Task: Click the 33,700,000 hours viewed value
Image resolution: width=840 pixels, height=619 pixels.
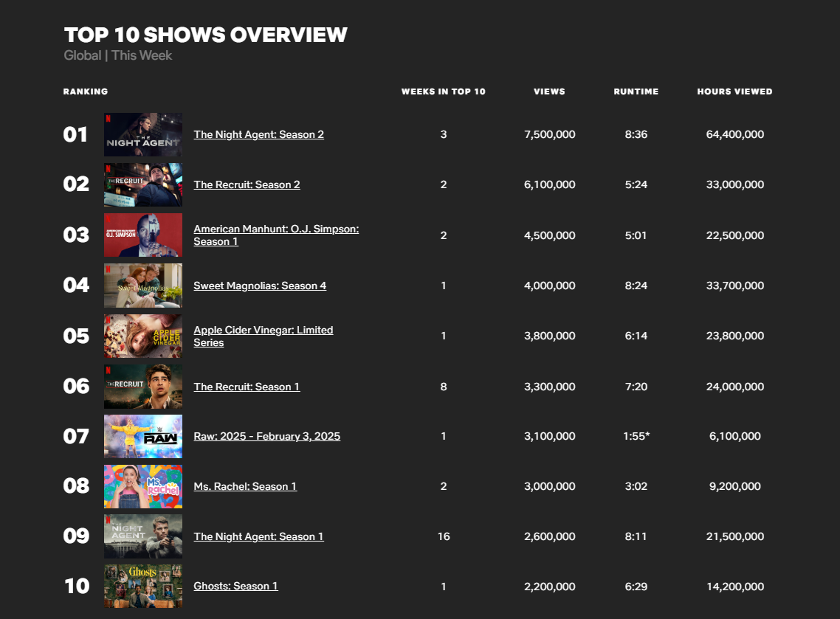Action: point(735,286)
